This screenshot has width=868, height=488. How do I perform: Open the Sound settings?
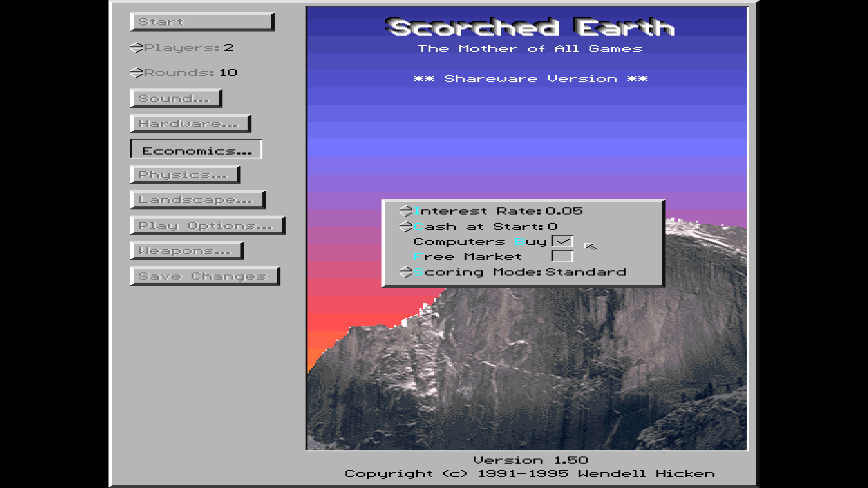pos(175,98)
